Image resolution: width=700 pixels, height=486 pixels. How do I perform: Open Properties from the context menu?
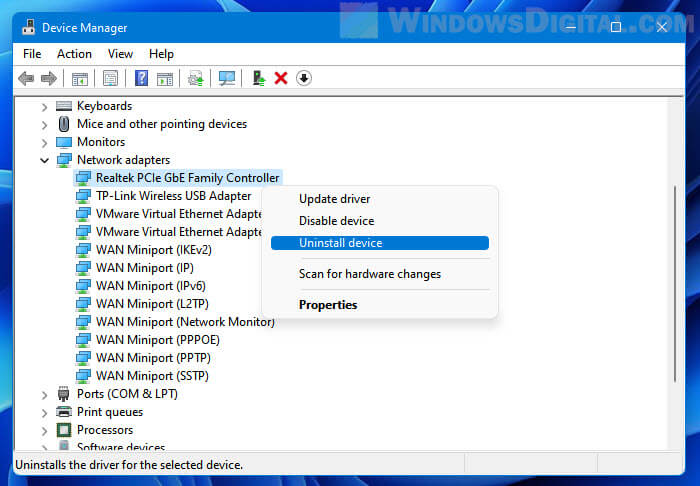(379, 305)
